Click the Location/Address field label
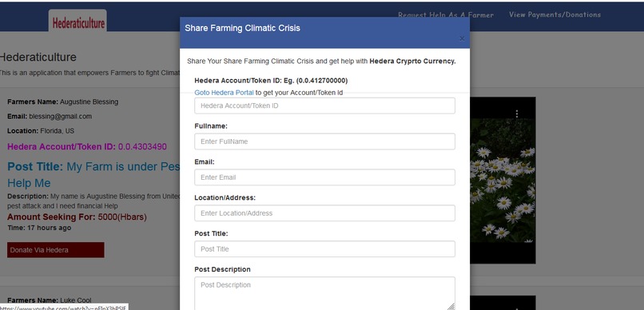Image resolution: width=644 pixels, height=310 pixels. pyautogui.click(x=225, y=197)
